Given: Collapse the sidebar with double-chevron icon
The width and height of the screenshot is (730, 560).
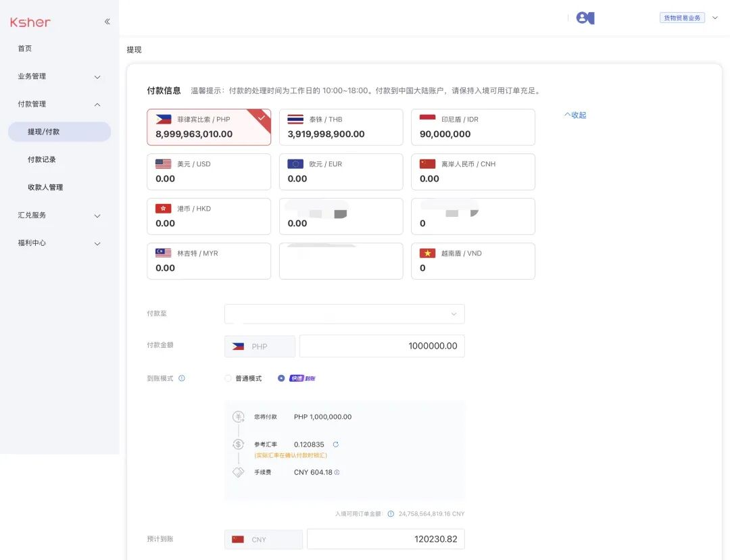Looking at the screenshot, I should [x=107, y=22].
